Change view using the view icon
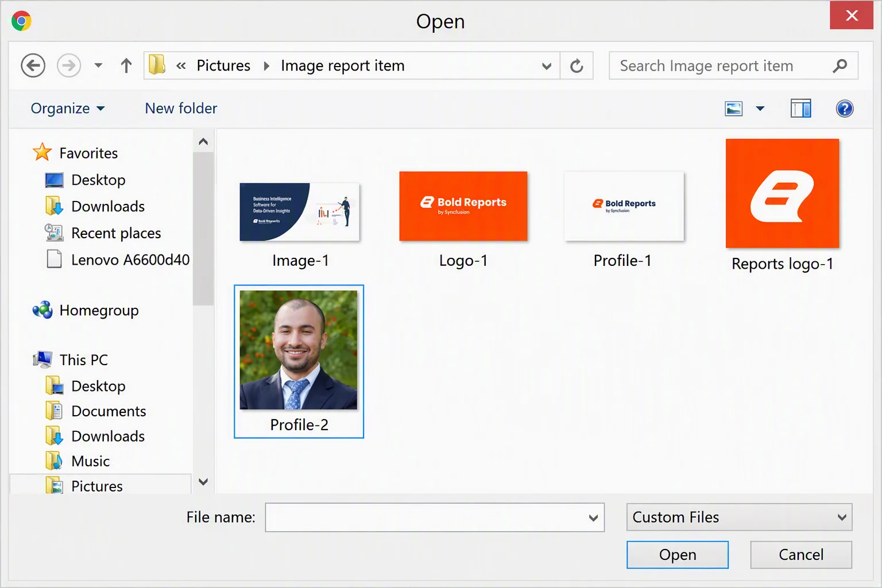Screen dimensions: 882x588 (734, 109)
